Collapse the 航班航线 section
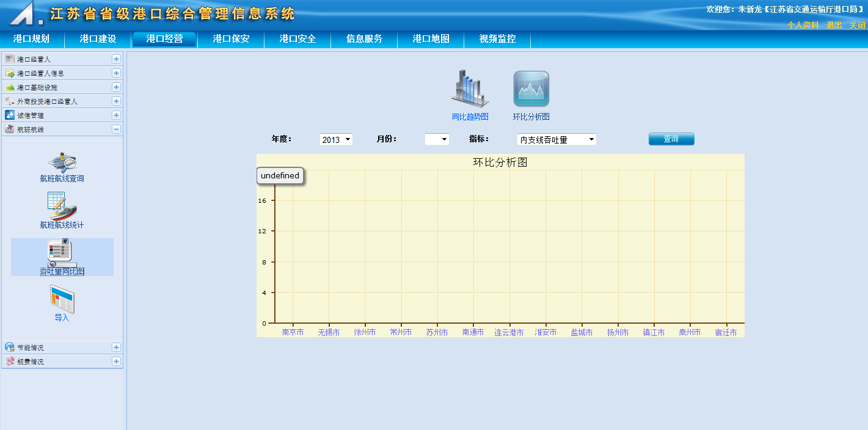Screen dimensions: 868x430 click(x=116, y=129)
